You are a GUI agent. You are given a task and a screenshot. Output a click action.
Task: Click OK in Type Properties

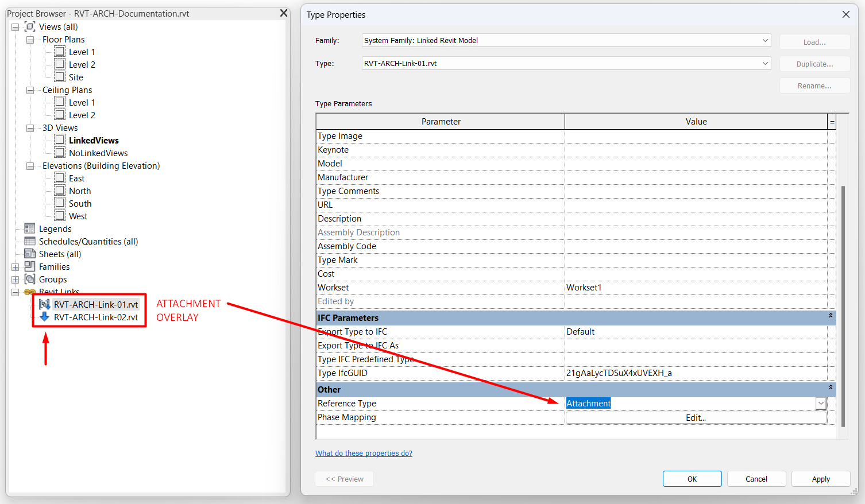tap(692, 479)
